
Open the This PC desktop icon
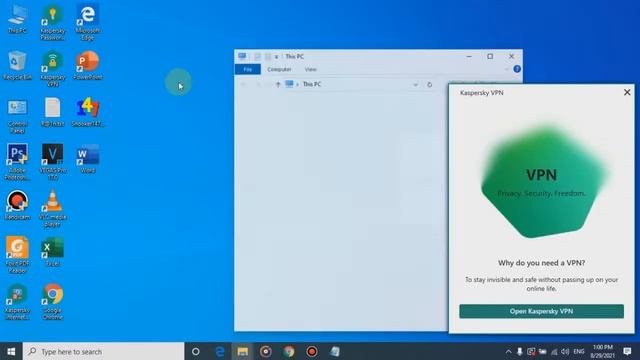[x=18, y=18]
